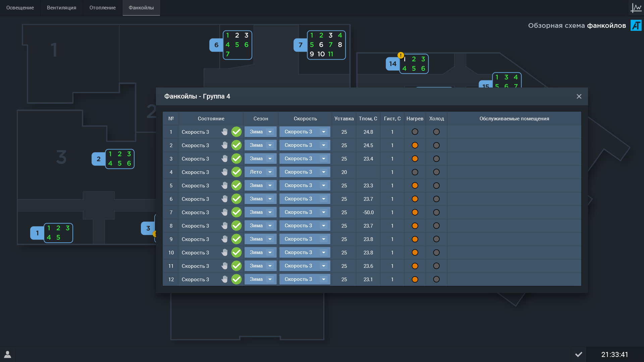Select fan coil 7 in group 6

point(228,54)
